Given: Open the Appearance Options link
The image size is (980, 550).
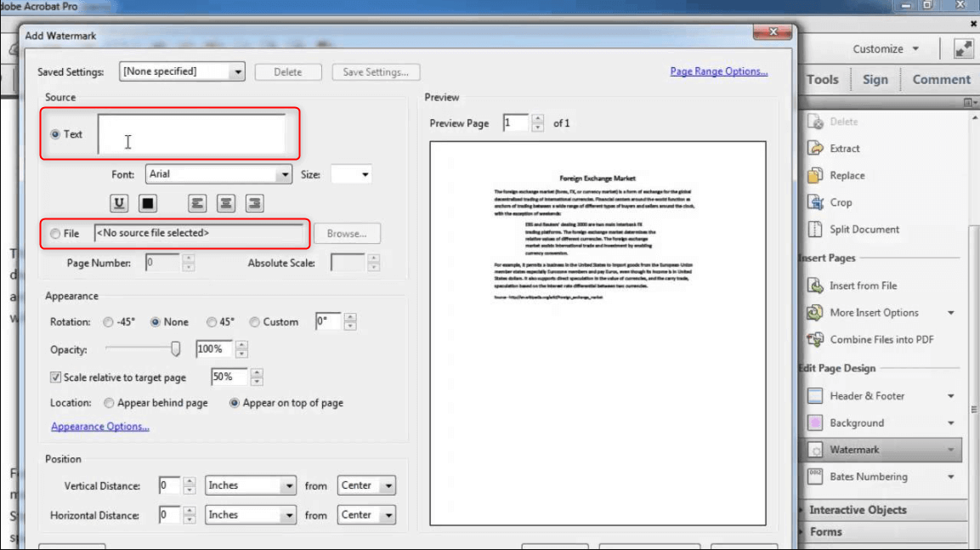Looking at the screenshot, I should pyautogui.click(x=100, y=426).
